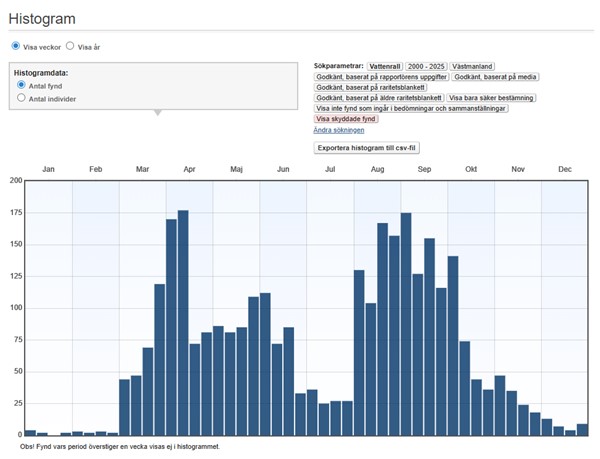Open the "Ändra sökningen" link
This screenshot has width=600, height=459.
pyautogui.click(x=339, y=130)
